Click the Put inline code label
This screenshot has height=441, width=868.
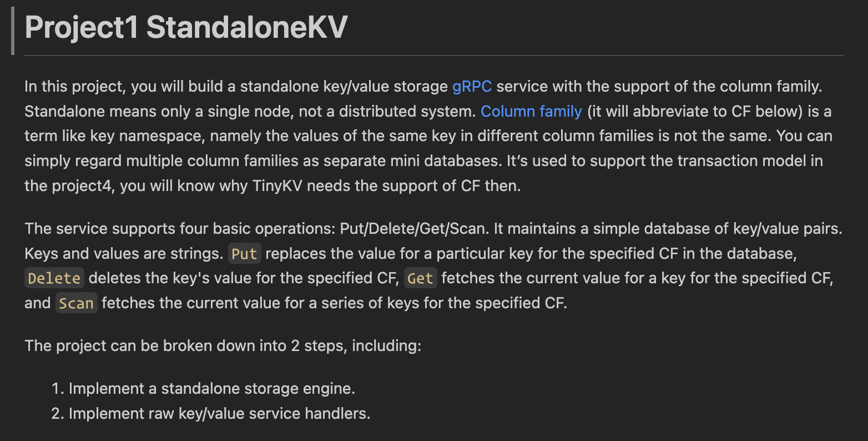[244, 254]
